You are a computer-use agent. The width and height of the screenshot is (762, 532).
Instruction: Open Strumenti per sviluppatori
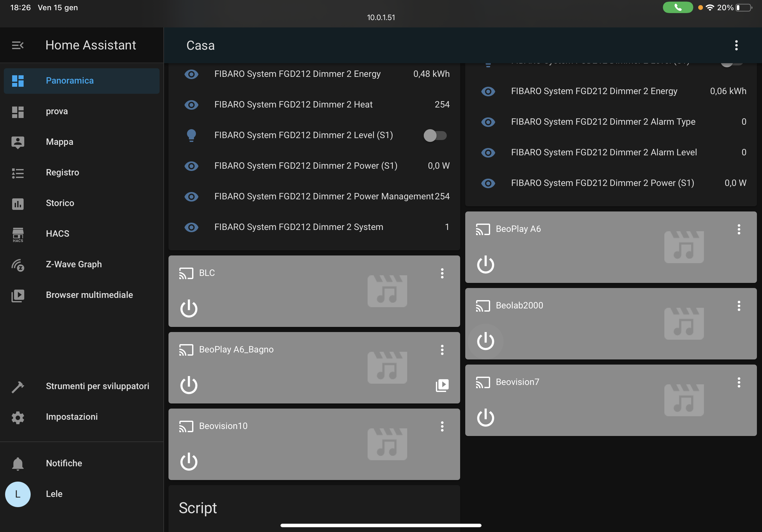[97, 386]
